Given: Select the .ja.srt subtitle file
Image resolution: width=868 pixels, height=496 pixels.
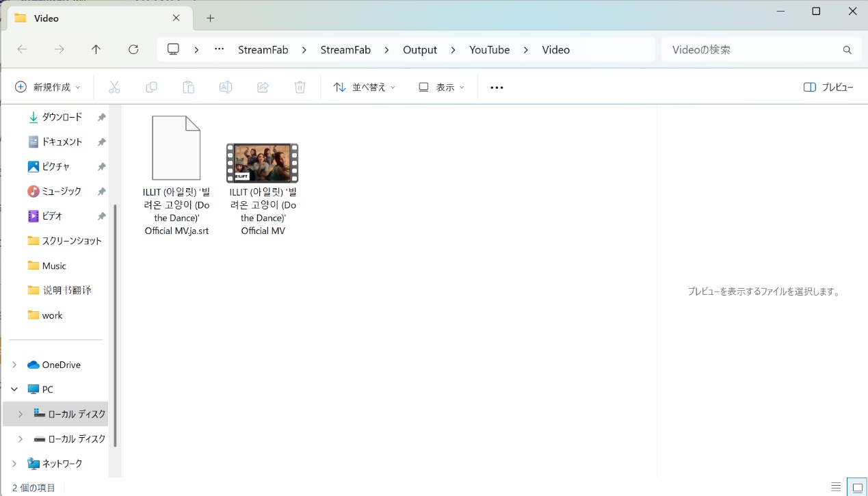Looking at the screenshot, I should (x=176, y=176).
